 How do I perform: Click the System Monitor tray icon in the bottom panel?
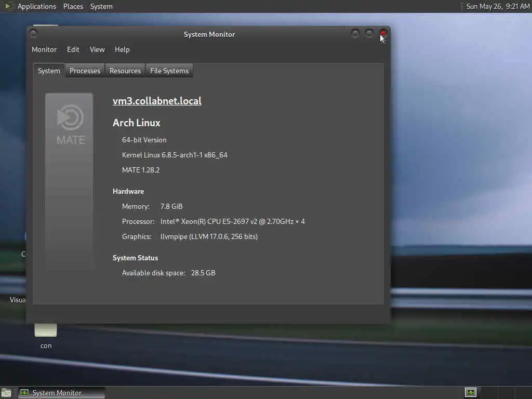pos(471,393)
